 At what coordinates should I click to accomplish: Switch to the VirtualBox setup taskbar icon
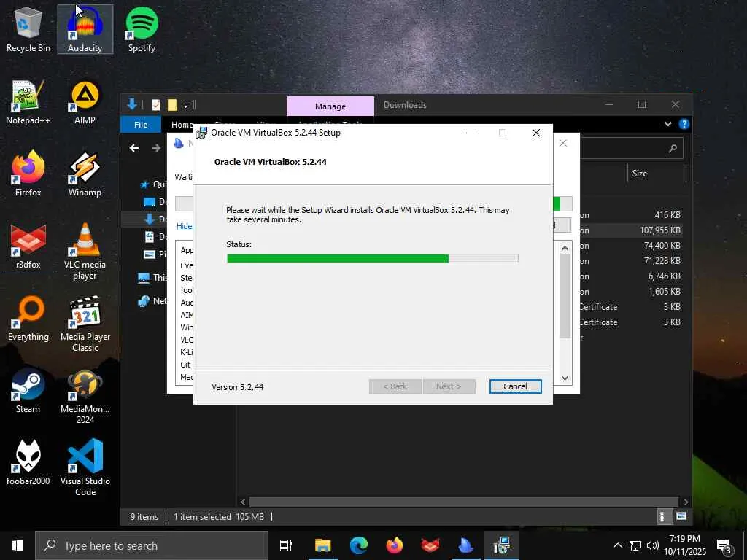tap(502, 545)
